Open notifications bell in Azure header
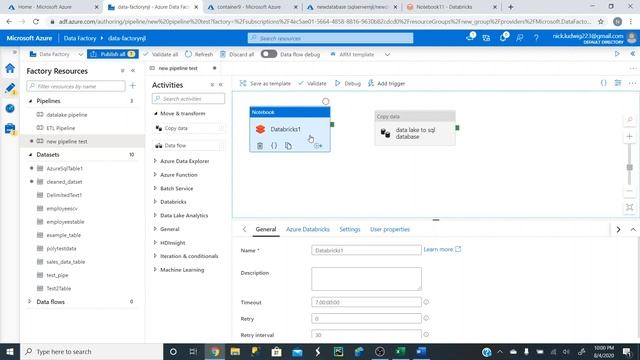 pyautogui.click(x=503, y=38)
